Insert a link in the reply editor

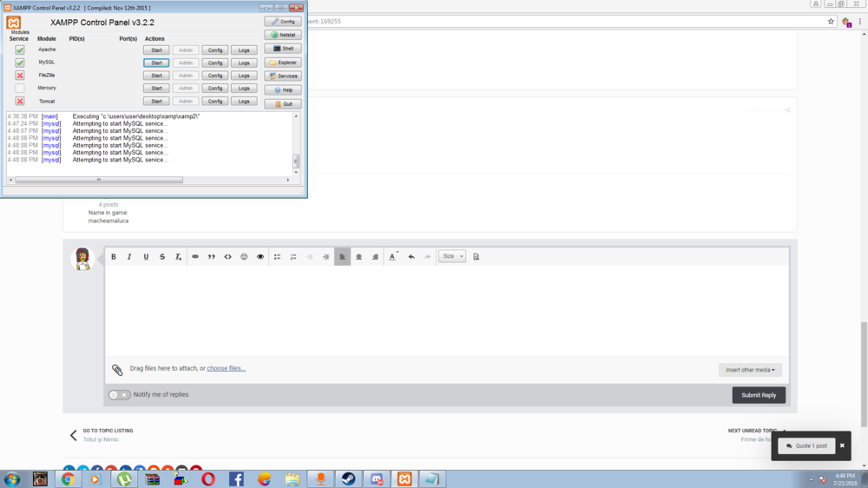pyautogui.click(x=194, y=256)
